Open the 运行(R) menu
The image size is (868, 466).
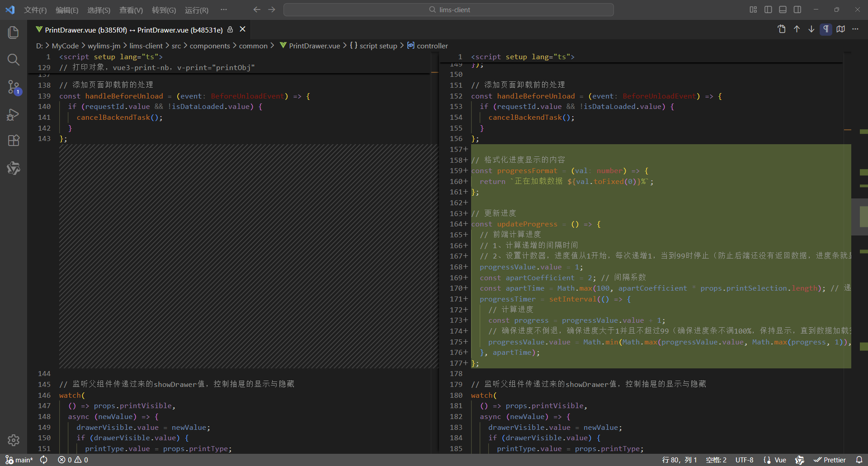196,9
